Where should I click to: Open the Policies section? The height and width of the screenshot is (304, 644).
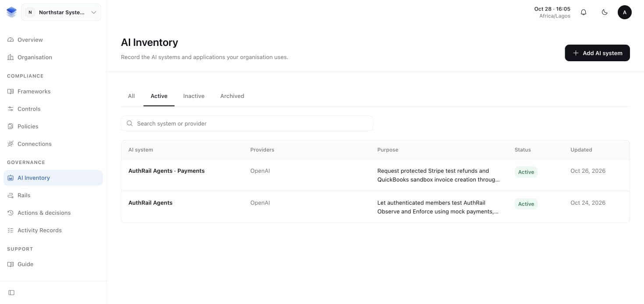[53, 126]
